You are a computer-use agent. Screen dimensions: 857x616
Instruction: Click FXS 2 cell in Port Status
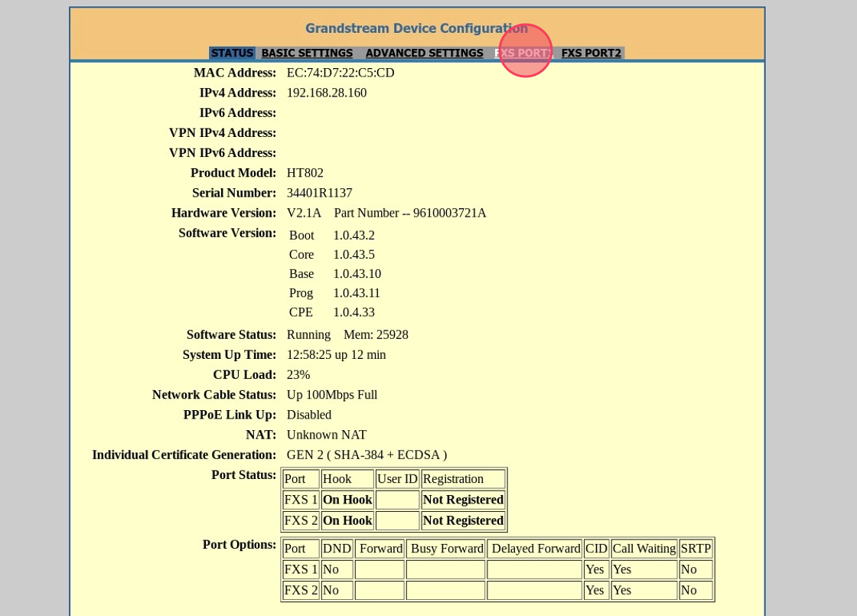click(301, 520)
